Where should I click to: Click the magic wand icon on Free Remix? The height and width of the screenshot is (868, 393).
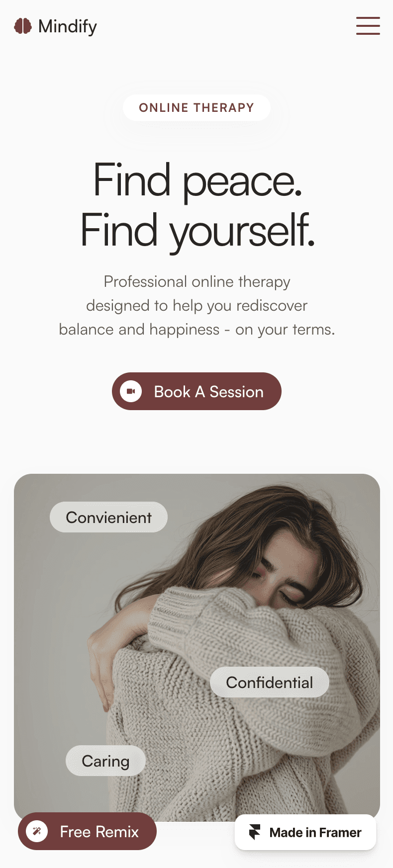[x=37, y=831]
